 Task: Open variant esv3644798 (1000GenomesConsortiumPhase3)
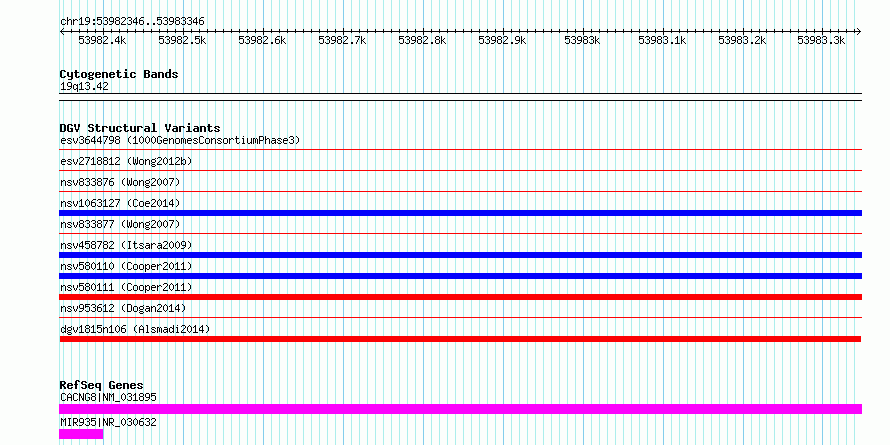pyautogui.click(x=180, y=140)
